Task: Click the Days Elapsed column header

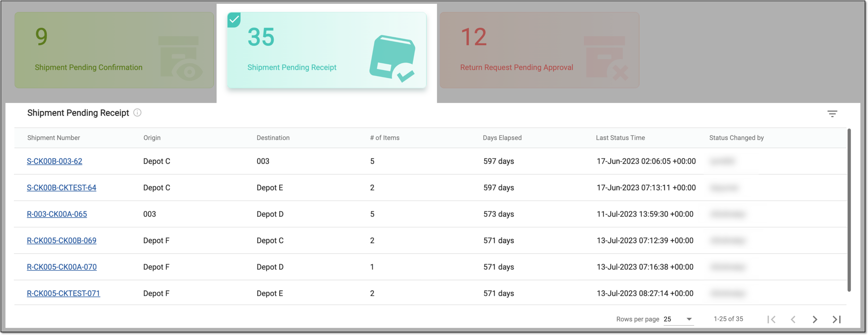Action: coord(502,138)
